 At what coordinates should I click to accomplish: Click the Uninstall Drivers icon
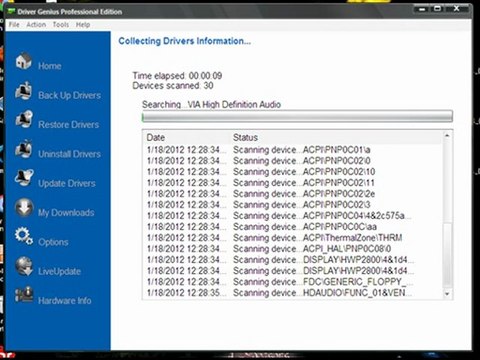(24, 149)
